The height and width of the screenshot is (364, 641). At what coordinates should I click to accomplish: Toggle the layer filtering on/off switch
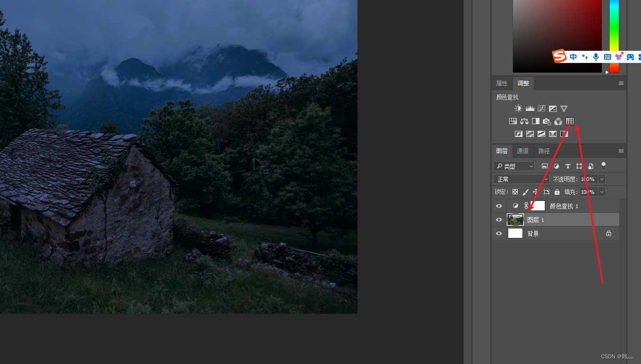pyautogui.click(x=604, y=166)
